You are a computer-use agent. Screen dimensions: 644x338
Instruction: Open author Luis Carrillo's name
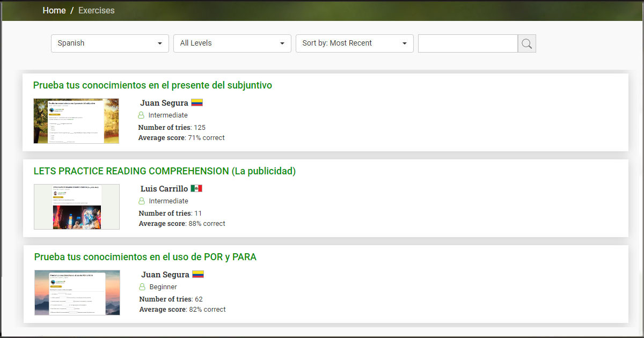(164, 189)
